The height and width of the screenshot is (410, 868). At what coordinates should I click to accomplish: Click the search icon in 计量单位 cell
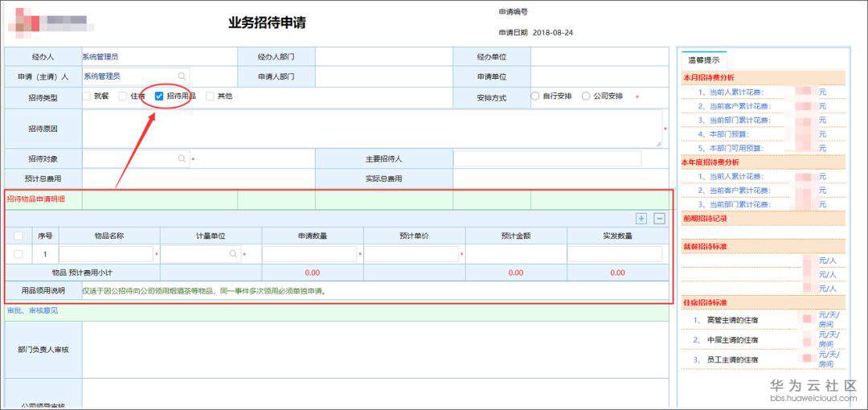[x=233, y=254]
